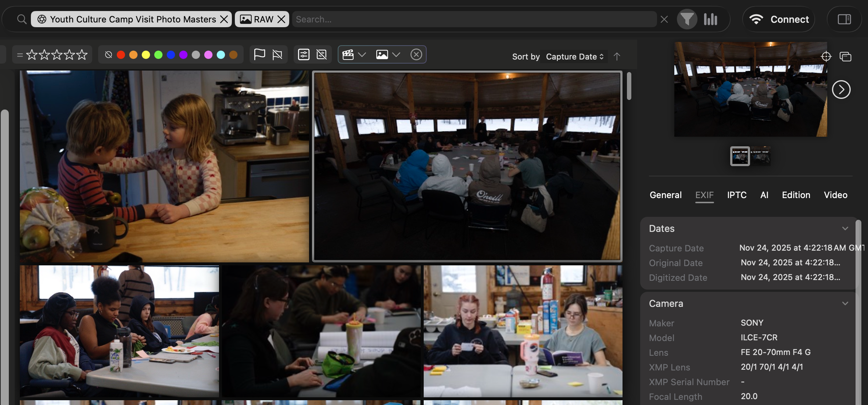
Task: Open the statistics bar chart icon
Action: point(710,19)
